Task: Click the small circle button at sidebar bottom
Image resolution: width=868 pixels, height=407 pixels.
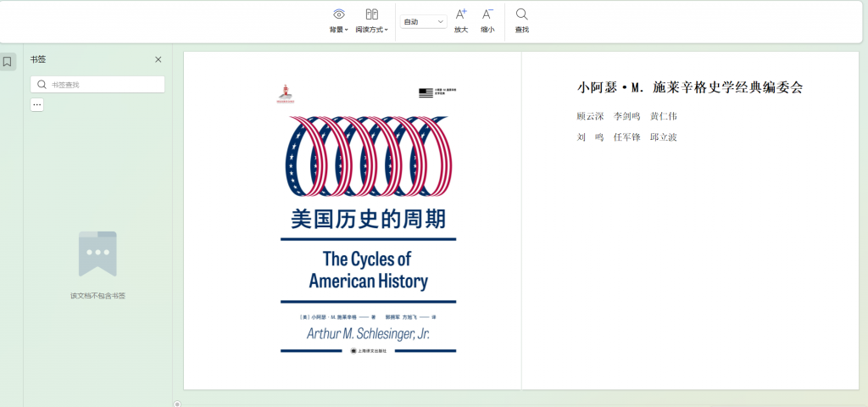Action: click(177, 404)
